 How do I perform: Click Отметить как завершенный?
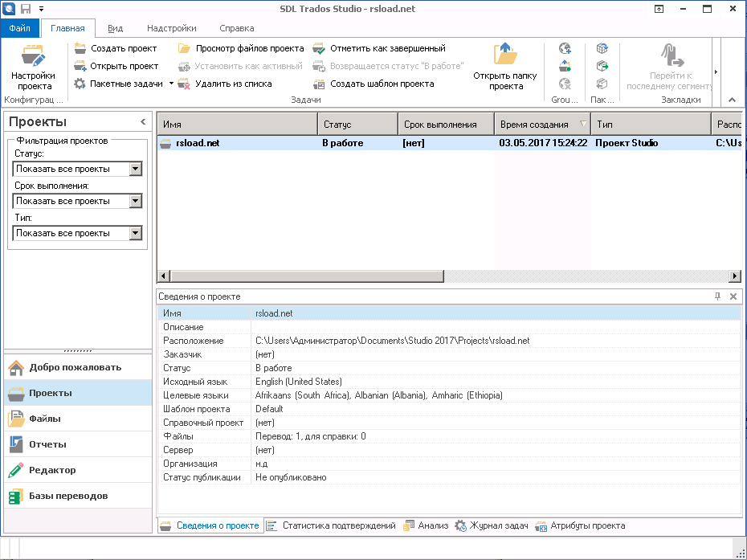(x=379, y=48)
